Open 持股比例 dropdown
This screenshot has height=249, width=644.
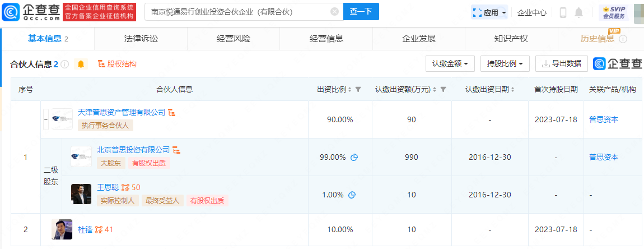(505, 64)
